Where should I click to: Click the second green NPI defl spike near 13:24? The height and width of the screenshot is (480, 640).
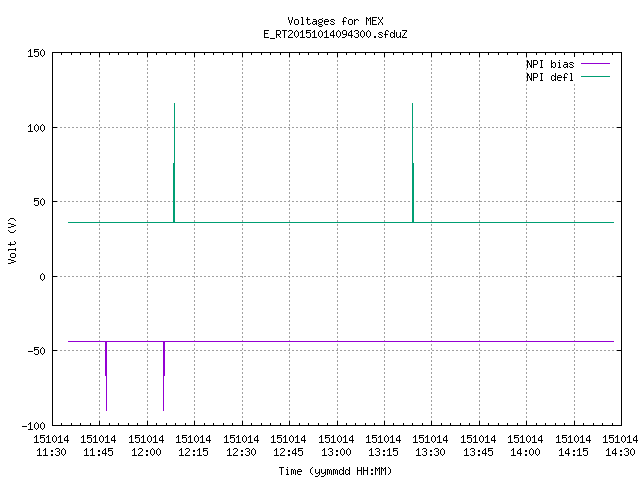pos(413,163)
